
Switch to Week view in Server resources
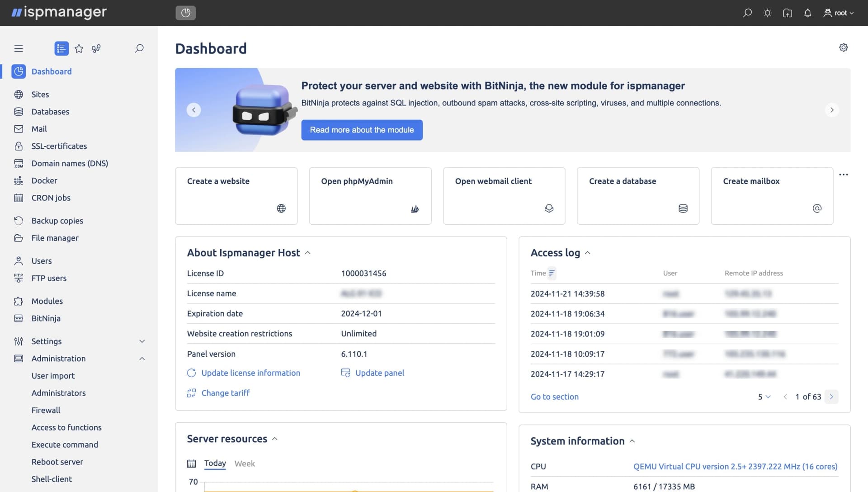tap(245, 463)
